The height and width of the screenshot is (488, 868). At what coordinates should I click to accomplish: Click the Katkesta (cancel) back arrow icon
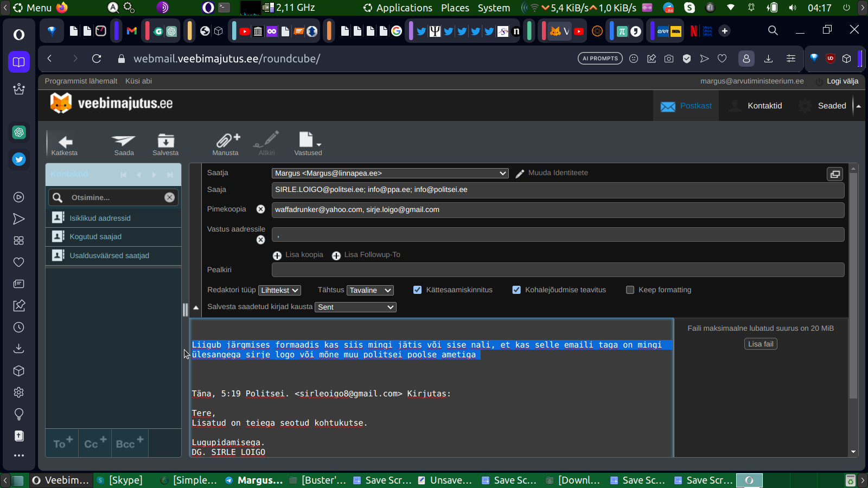click(65, 142)
